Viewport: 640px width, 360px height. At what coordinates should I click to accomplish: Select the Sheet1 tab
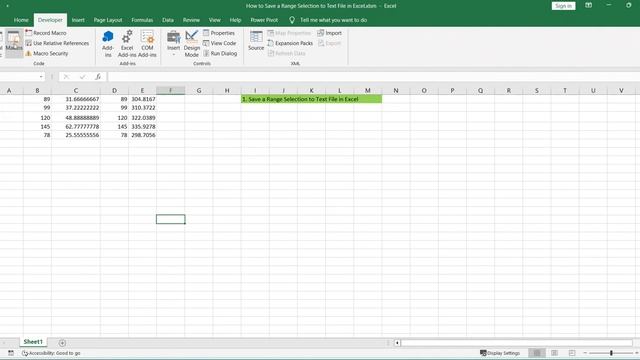click(x=33, y=342)
